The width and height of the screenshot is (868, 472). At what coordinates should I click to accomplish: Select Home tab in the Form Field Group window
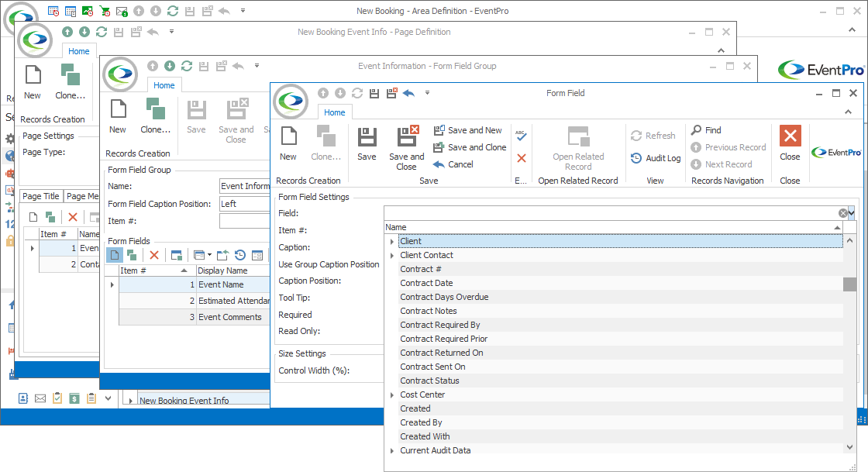[164, 85]
